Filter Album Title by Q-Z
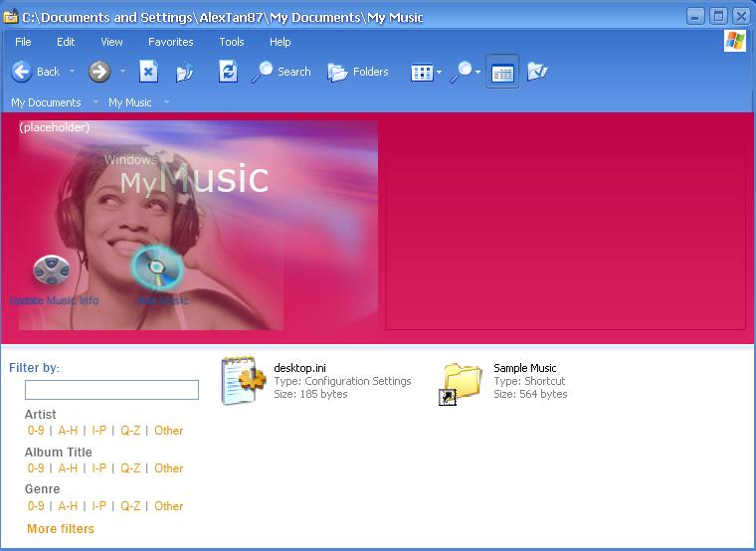Viewport: 756px width, 551px height. click(x=130, y=468)
